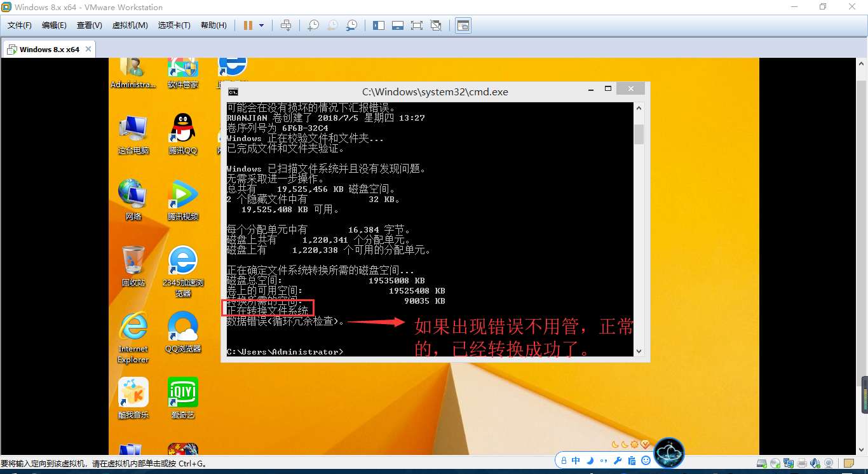Click the 卷序列号为 6F6B-32C4 line
The image size is (868, 474).
point(277,128)
